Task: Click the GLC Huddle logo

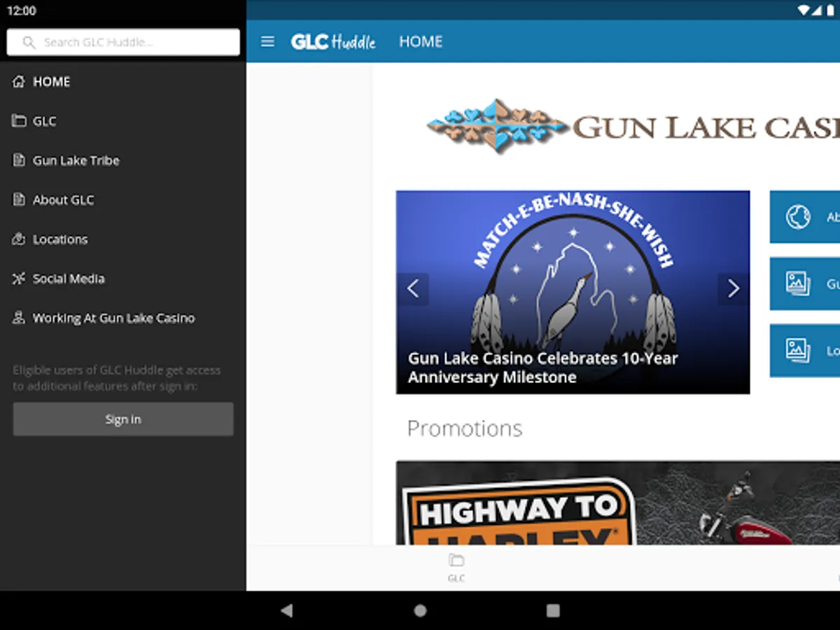Action: tap(333, 42)
